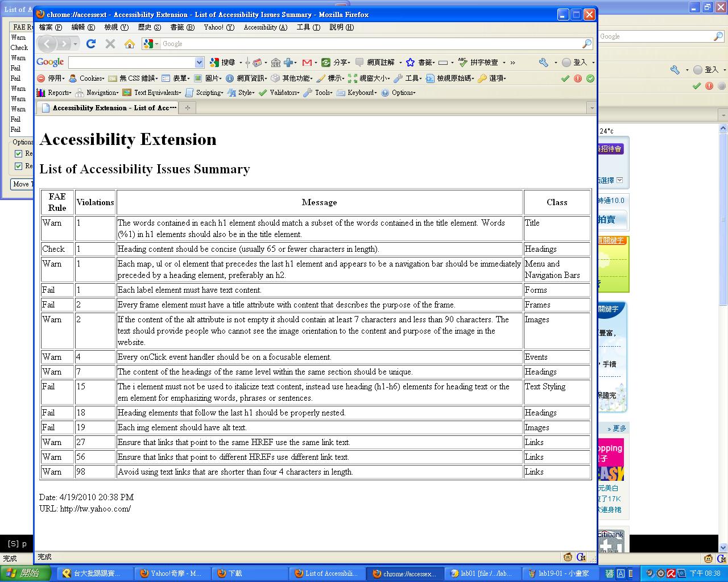Open the 歷史 (S) menu
This screenshot has width=728, height=582.
(x=150, y=27)
